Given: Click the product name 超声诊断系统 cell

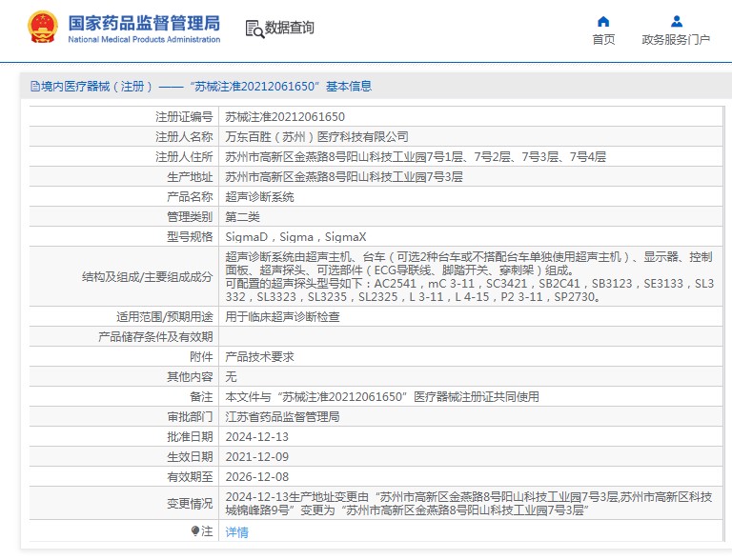Looking at the screenshot, I should click(259, 197).
